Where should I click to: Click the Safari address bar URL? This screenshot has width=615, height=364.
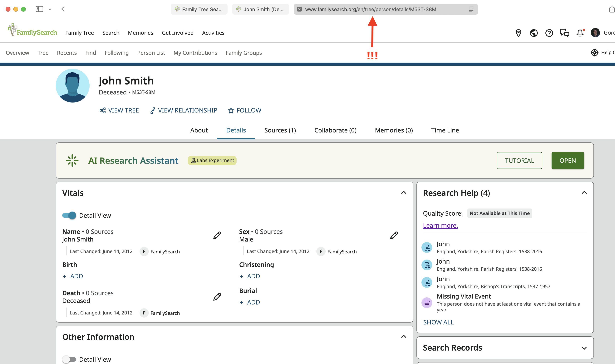(371, 9)
